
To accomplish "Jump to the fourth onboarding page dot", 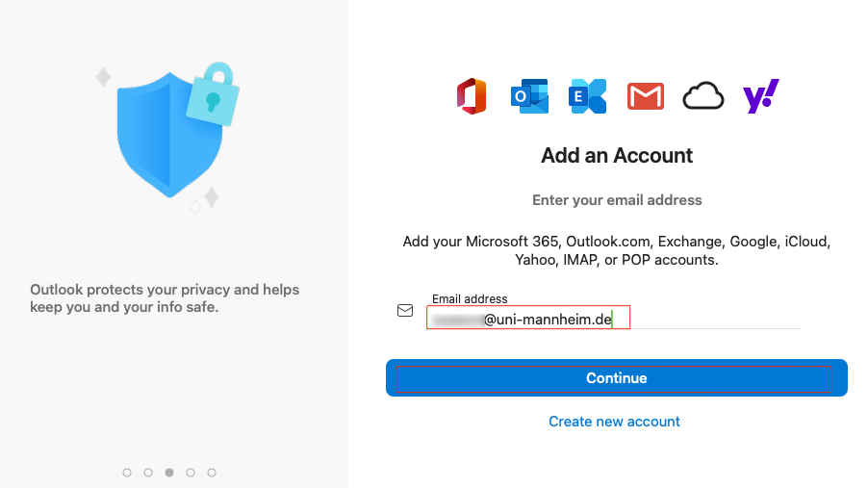I will [191, 473].
